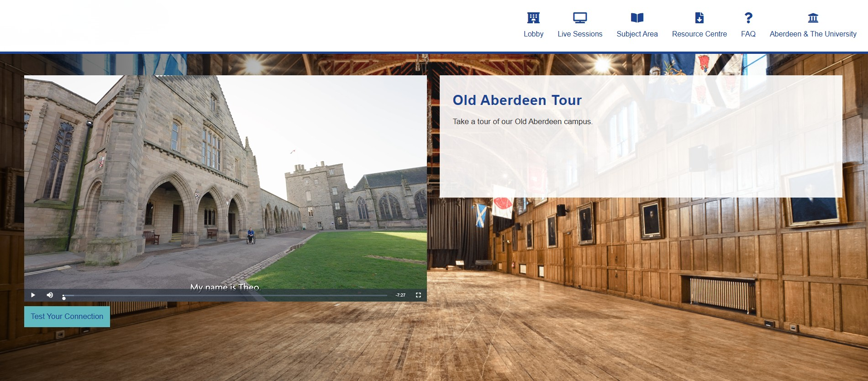Enter fullscreen mode on the video

coord(418,295)
